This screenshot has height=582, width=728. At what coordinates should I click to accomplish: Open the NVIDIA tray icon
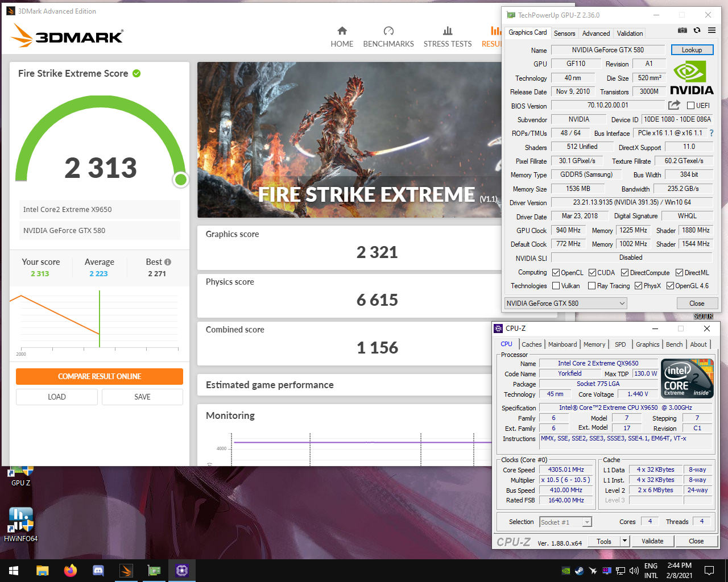(x=566, y=571)
